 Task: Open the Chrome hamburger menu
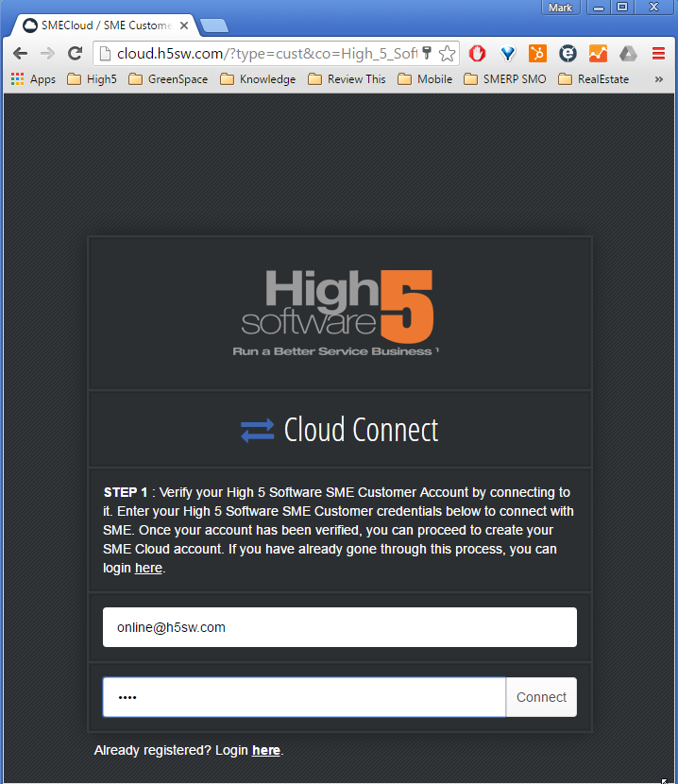click(658, 53)
